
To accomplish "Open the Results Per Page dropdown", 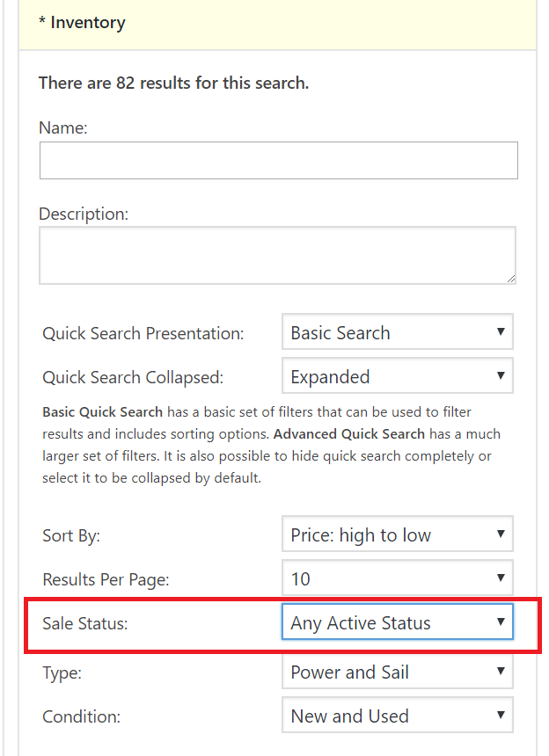I will coord(398,579).
